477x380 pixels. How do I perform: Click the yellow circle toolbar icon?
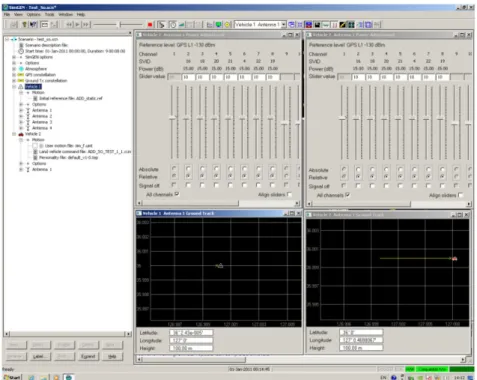[x=227, y=25]
